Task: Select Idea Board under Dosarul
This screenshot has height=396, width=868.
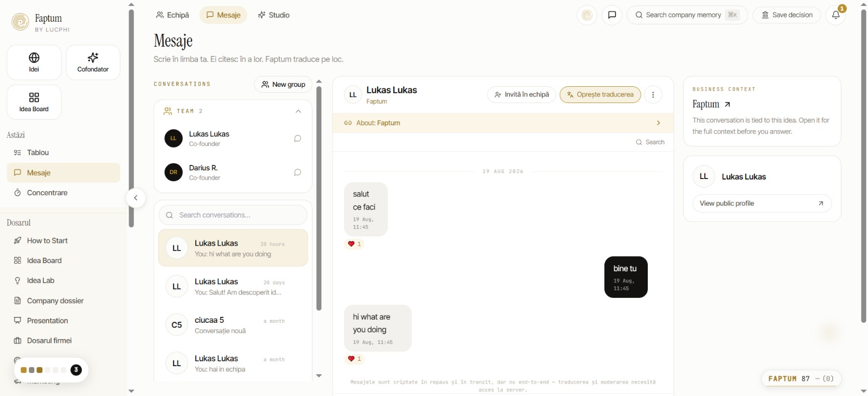Action: point(63,260)
